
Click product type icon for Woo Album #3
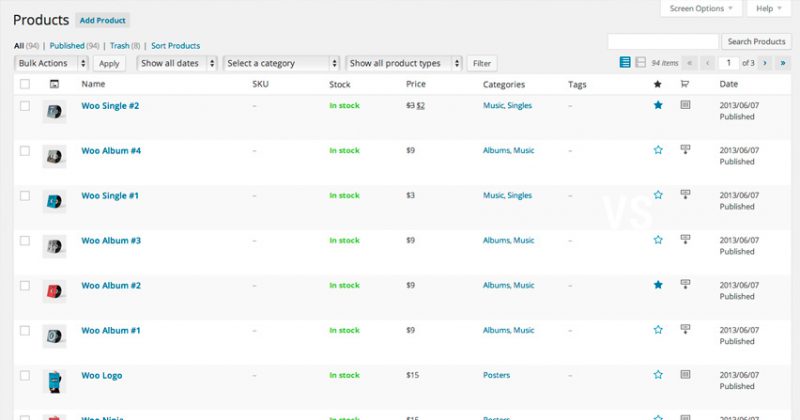point(685,239)
